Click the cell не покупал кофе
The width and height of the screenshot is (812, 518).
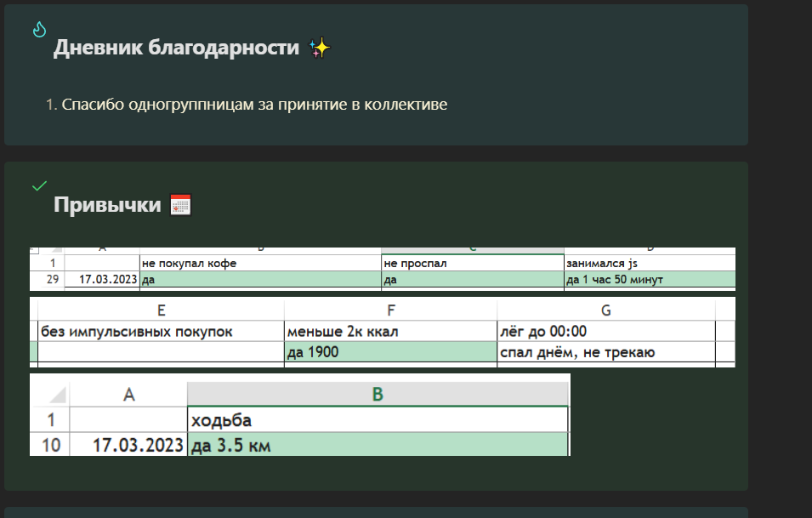(260, 263)
